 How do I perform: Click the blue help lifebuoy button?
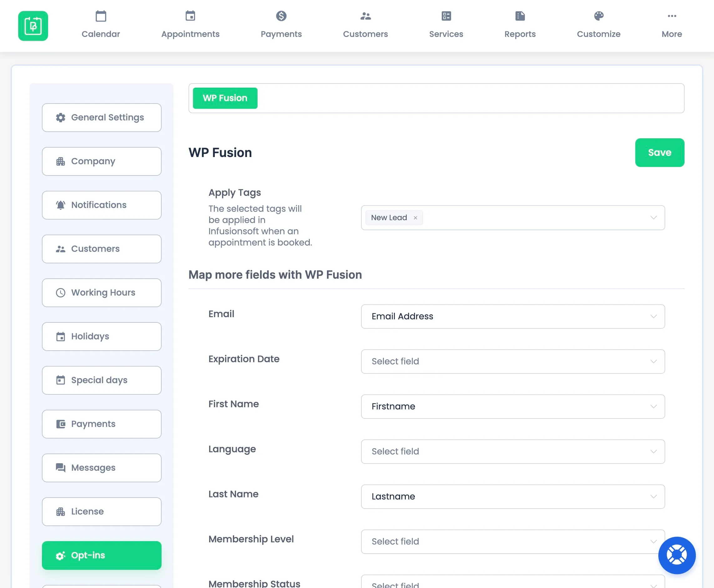(x=676, y=555)
